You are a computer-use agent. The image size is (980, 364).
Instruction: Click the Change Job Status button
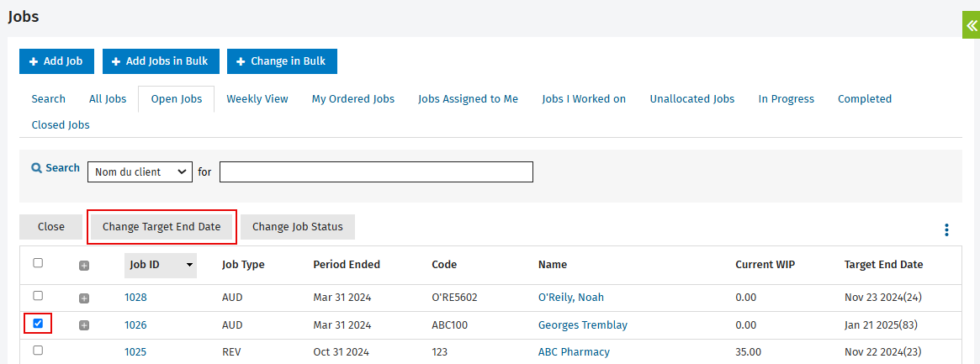(x=298, y=227)
